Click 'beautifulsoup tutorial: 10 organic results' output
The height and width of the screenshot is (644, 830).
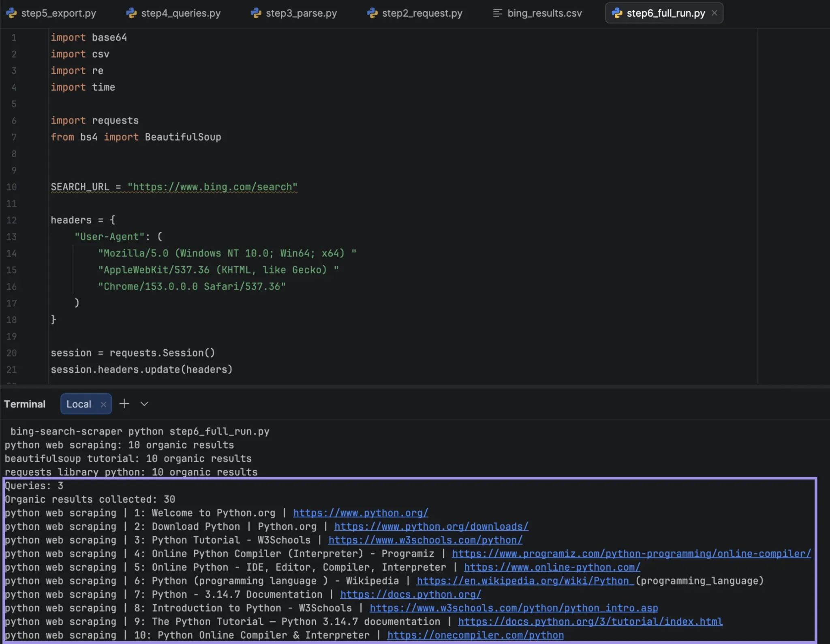click(128, 458)
